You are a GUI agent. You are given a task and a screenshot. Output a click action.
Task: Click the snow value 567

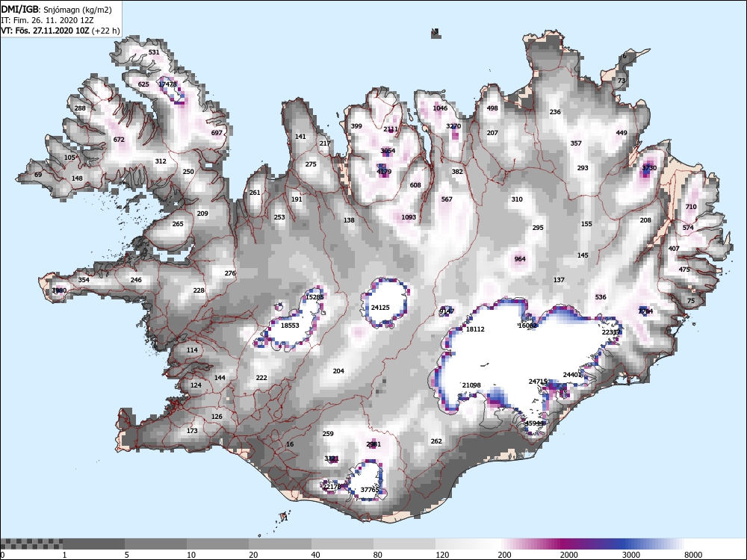pos(447,199)
